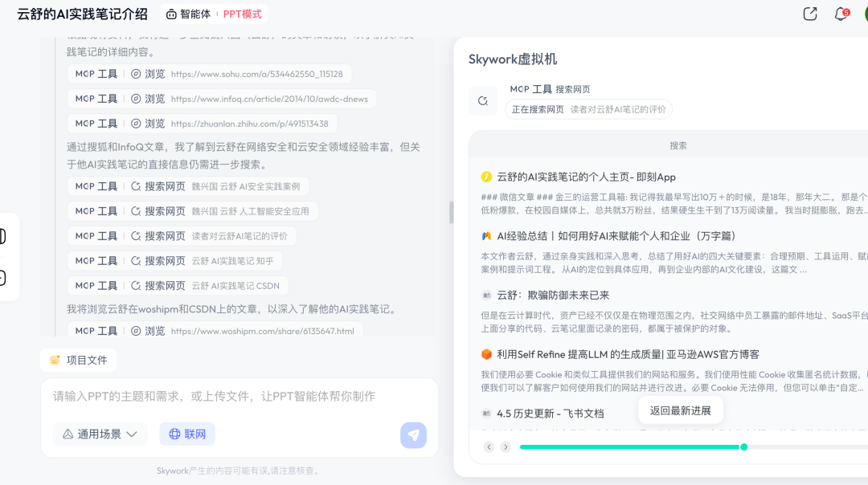Open the woshipm.com browse step
868x485 pixels.
(x=215, y=331)
